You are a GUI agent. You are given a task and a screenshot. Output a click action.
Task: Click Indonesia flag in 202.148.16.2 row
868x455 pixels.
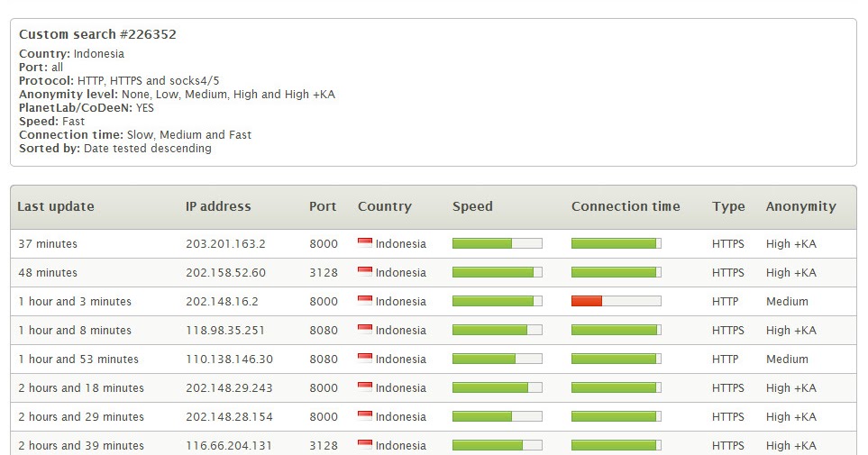365,300
